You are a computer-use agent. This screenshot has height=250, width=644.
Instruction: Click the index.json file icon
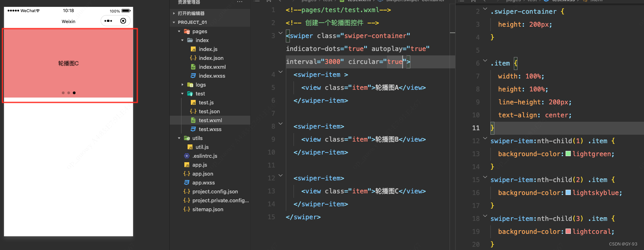point(193,58)
